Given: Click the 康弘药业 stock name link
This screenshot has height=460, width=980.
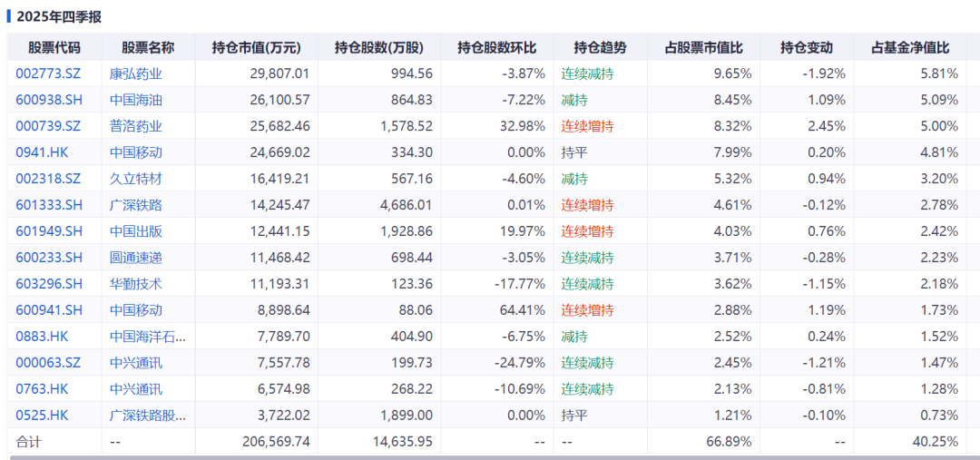Looking at the screenshot, I should click(135, 73).
